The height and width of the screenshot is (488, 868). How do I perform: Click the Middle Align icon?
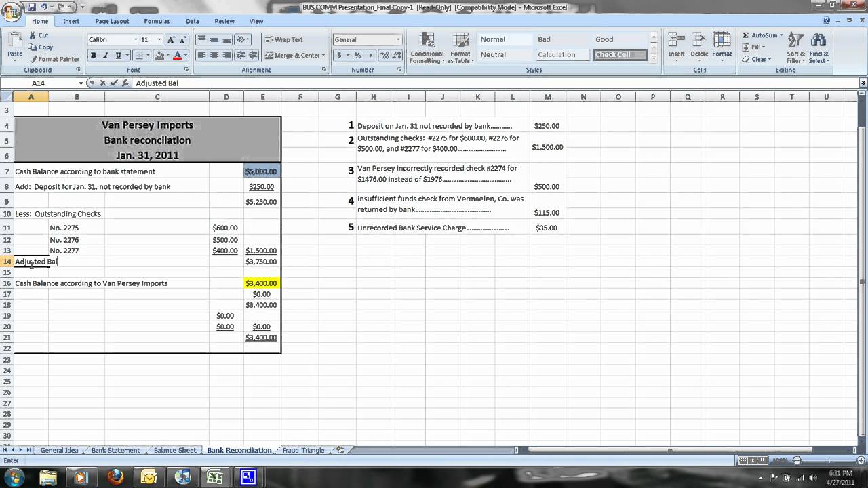point(214,39)
